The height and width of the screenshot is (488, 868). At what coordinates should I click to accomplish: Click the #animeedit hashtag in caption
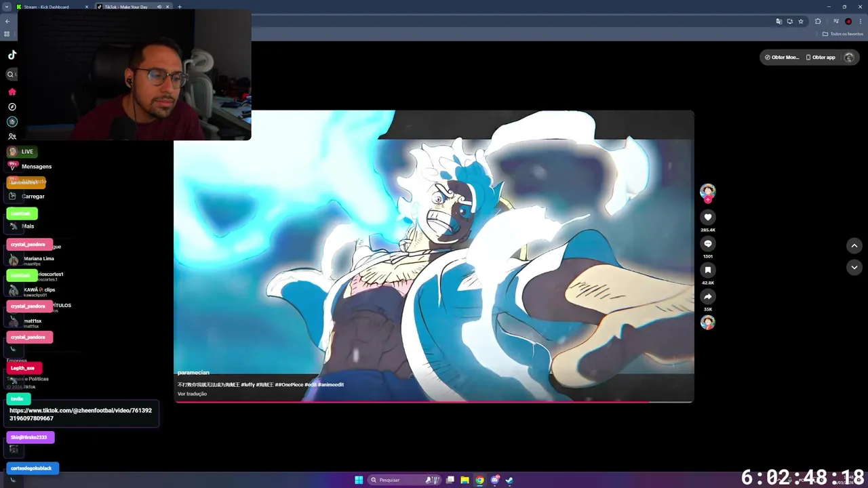pos(331,384)
